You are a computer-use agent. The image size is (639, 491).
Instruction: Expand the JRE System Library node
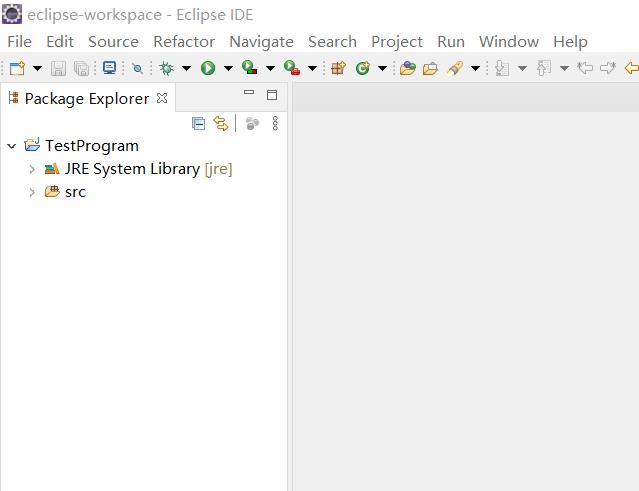click(x=32, y=169)
